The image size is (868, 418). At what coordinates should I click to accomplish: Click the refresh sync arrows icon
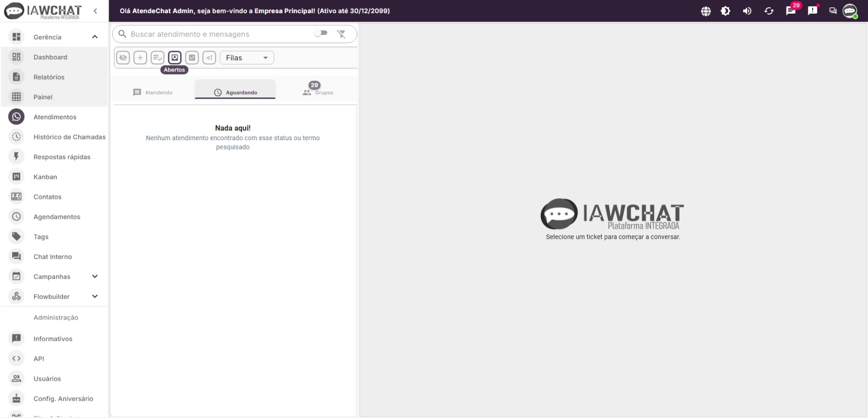[769, 11]
